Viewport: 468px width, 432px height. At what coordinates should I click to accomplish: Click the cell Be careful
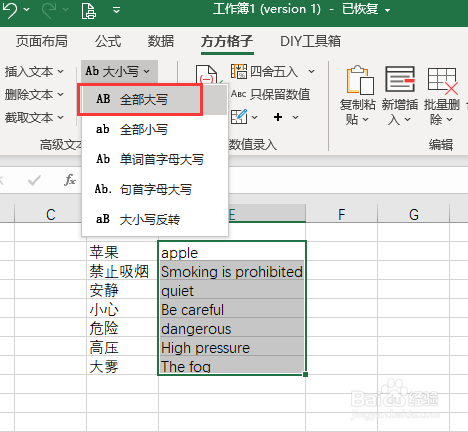[x=232, y=308]
